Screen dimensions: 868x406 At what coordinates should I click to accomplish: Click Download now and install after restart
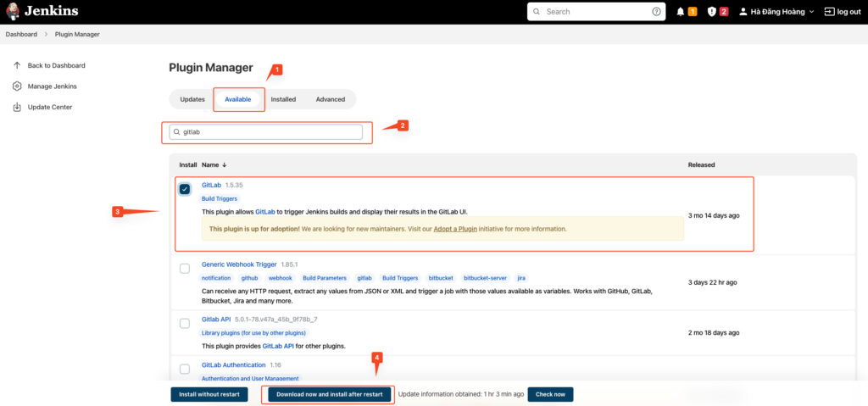pyautogui.click(x=330, y=394)
